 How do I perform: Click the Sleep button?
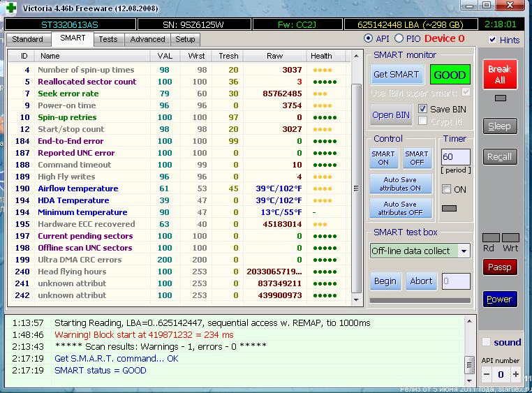pos(500,126)
